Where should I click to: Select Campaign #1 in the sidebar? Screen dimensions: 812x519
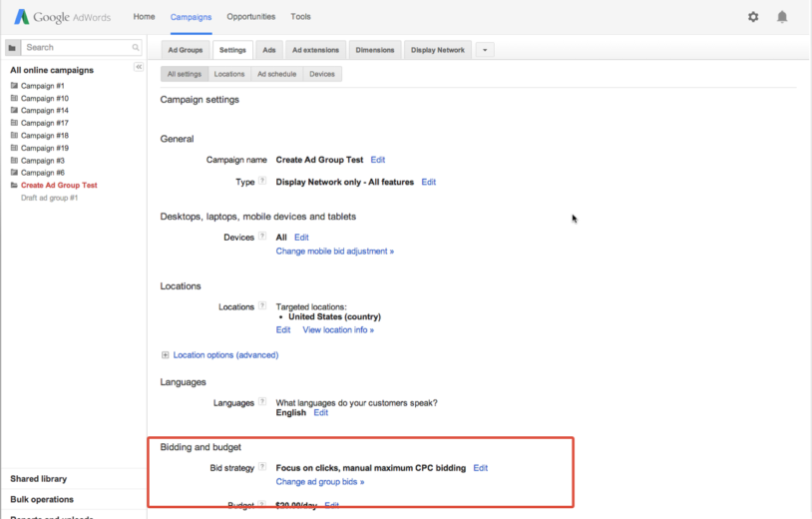43,86
